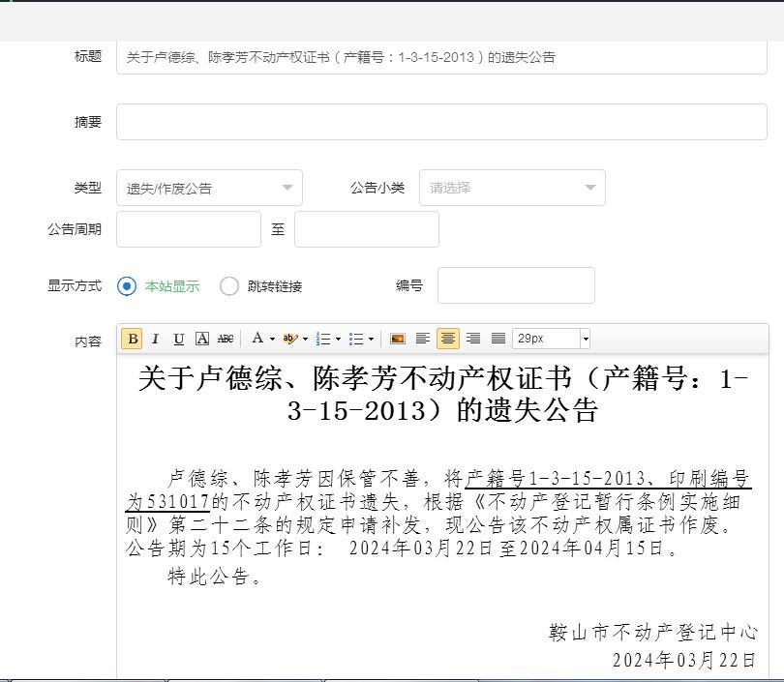This screenshot has height=682, width=784.
Task: Open font color dropdown arrow
Action: 273,339
